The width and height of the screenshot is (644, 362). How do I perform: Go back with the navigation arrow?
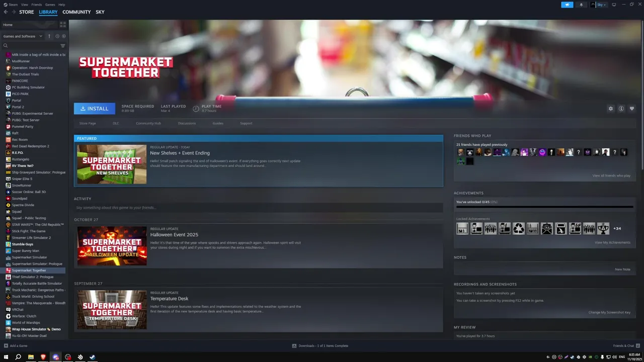pos(6,12)
